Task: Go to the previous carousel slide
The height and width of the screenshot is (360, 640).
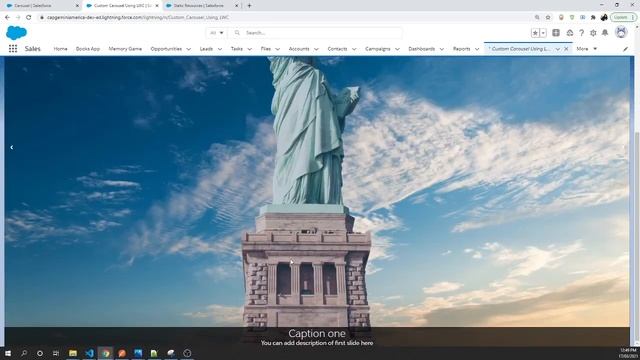Action: click(x=12, y=147)
